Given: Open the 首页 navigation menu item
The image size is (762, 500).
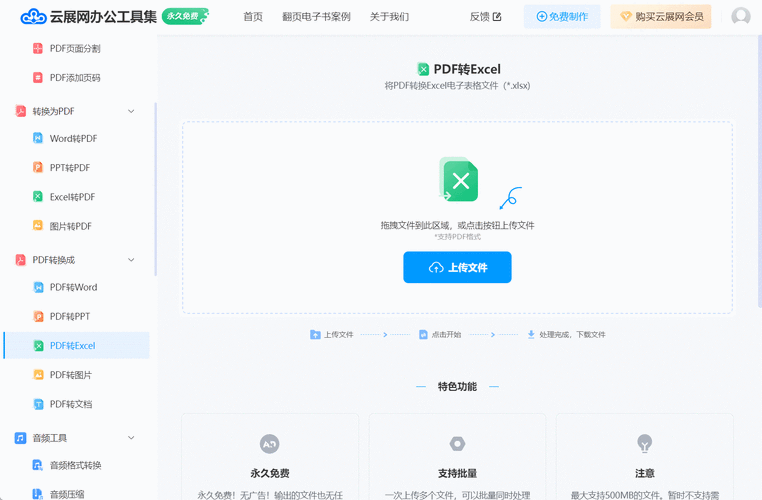Looking at the screenshot, I should (253, 17).
